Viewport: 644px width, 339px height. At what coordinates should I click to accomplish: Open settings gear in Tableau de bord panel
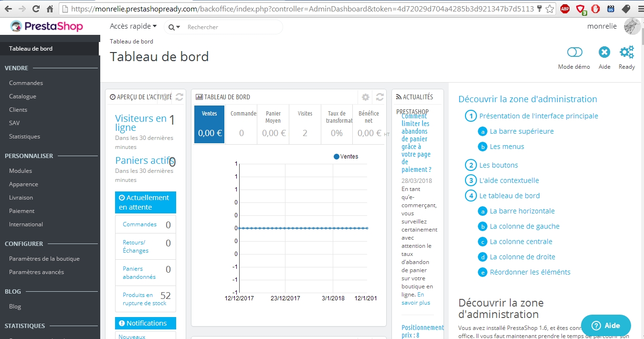(366, 97)
